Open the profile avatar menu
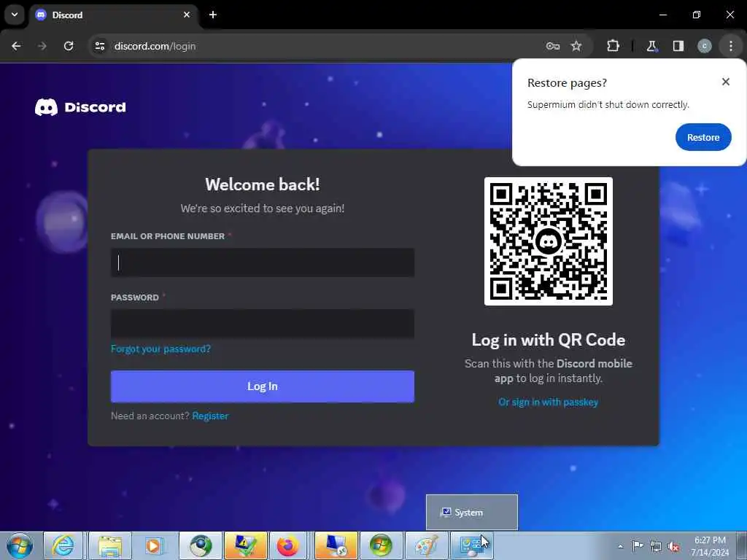The width and height of the screenshot is (747, 560). pos(705,46)
